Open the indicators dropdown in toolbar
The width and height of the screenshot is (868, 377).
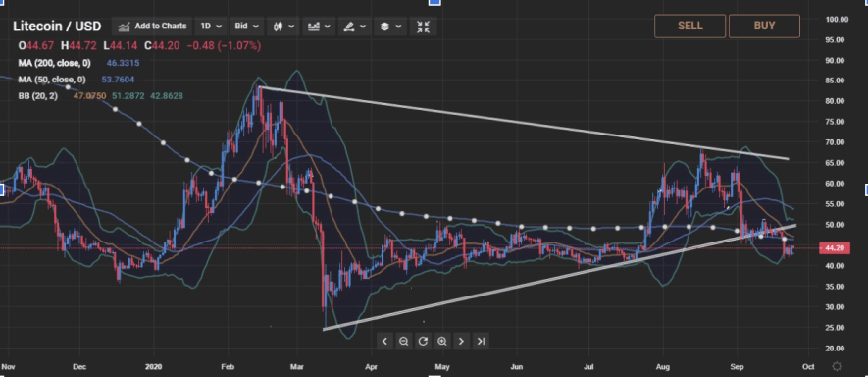click(319, 27)
